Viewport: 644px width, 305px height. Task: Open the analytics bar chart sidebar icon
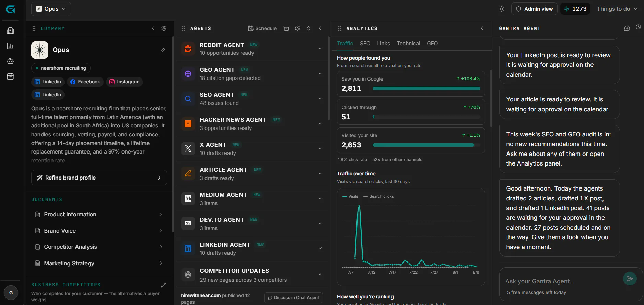tap(10, 46)
